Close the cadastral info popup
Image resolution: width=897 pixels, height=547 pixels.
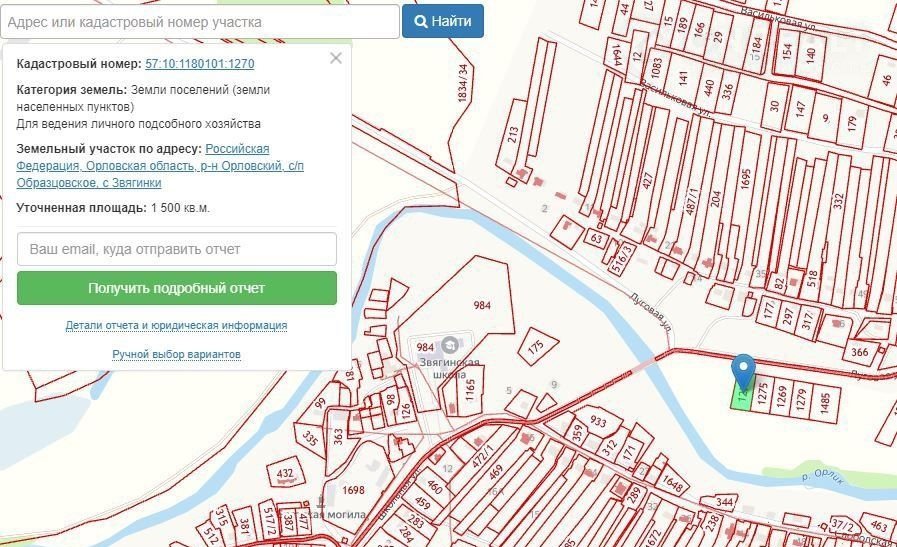[336, 58]
